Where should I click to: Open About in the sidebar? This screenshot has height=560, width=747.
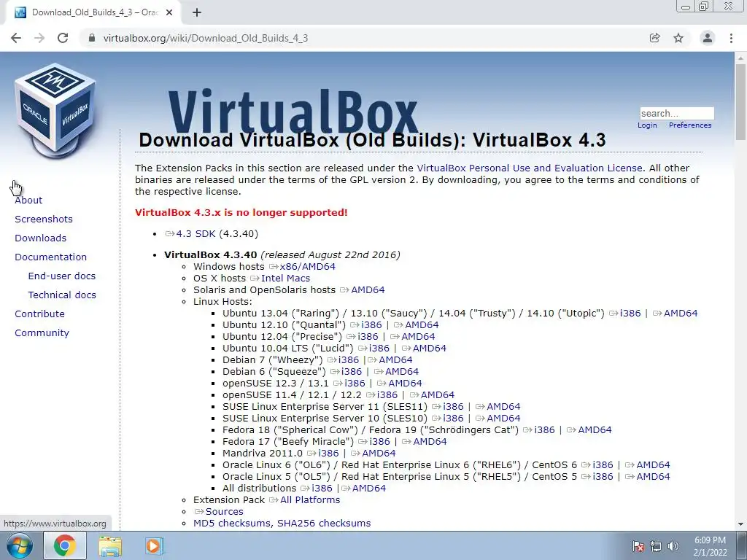[28, 200]
